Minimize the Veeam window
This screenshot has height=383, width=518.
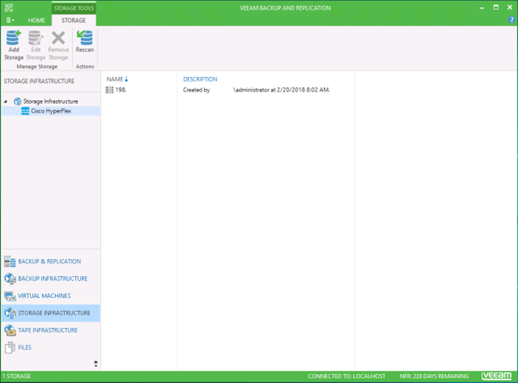click(x=482, y=8)
